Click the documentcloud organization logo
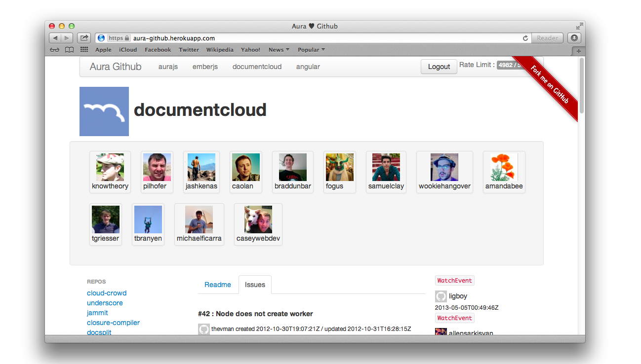 click(x=104, y=111)
